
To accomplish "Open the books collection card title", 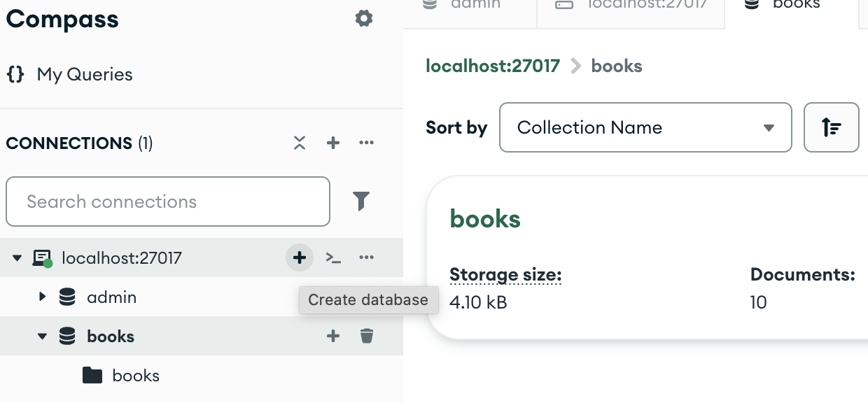I will click(485, 219).
